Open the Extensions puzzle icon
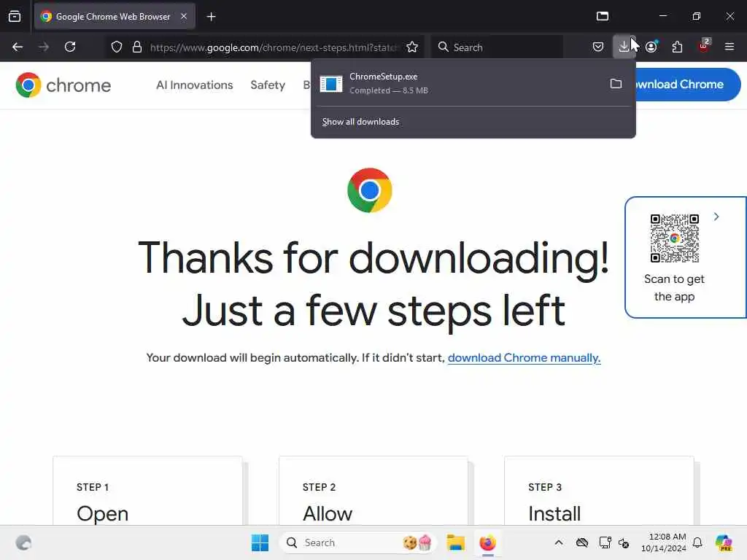Image resolution: width=747 pixels, height=560 pixels. point(677,47)
